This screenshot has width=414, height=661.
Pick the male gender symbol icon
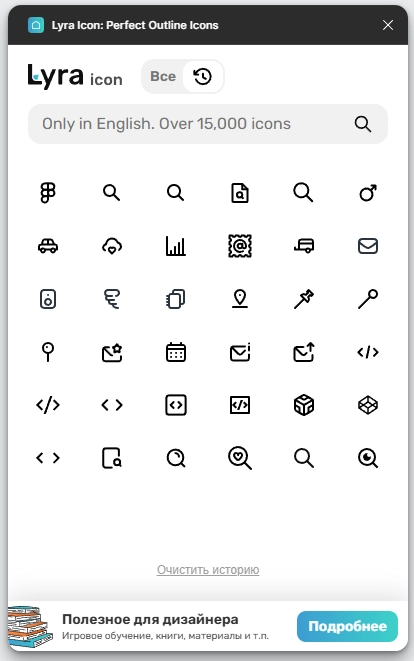point(368,193)
